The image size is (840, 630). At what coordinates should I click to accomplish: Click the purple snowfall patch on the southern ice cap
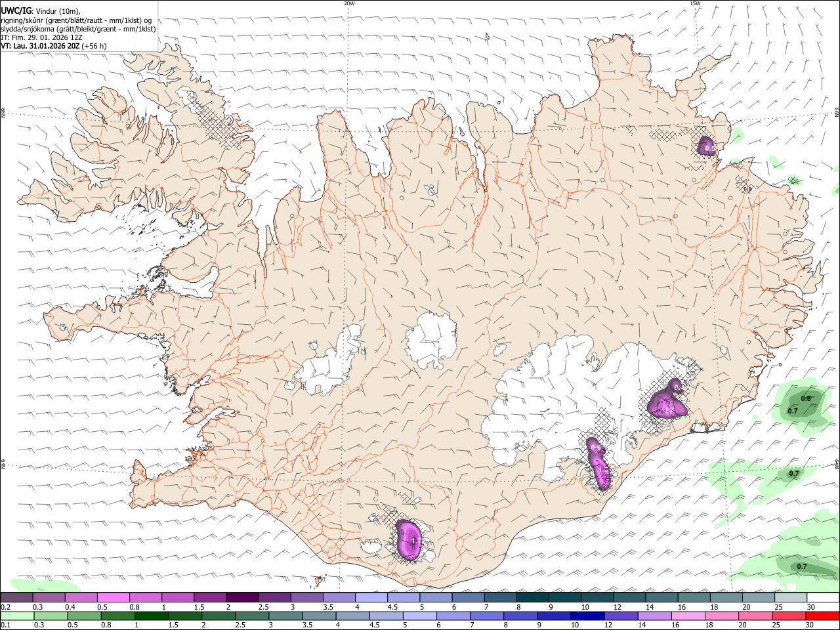pos(409,540)
